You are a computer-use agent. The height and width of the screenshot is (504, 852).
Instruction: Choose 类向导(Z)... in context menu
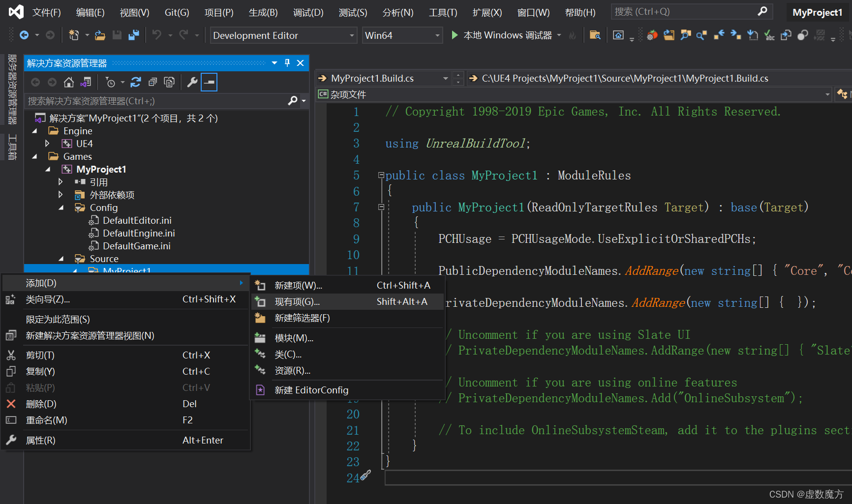point(125,299)
